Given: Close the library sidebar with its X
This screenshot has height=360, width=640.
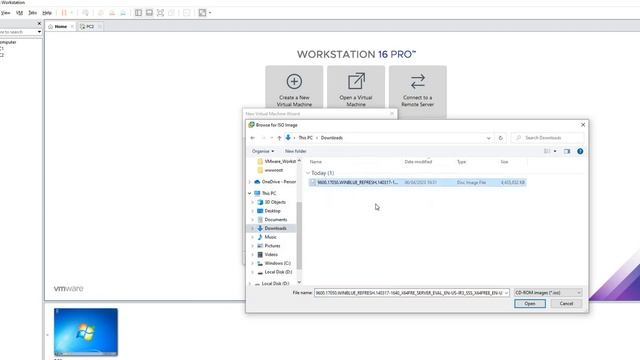Looking at the screenshot, I should click(39, 24).
